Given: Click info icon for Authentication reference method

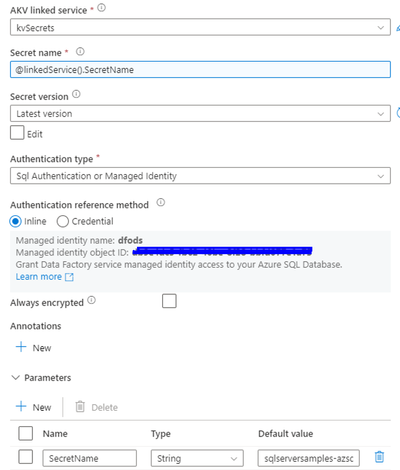Looking at the screenshot, I should tap(161, 202).
